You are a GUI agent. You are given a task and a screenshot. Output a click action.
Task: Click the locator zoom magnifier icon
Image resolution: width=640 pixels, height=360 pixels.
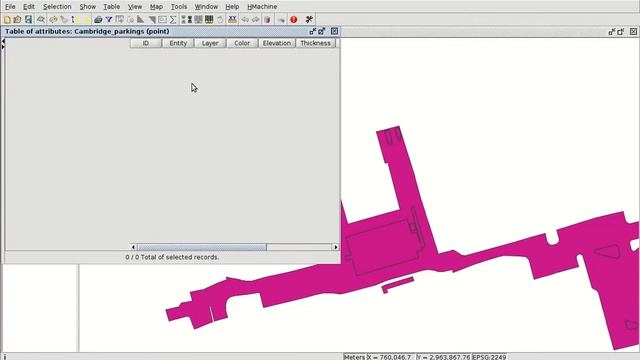(x=41, y=20)
